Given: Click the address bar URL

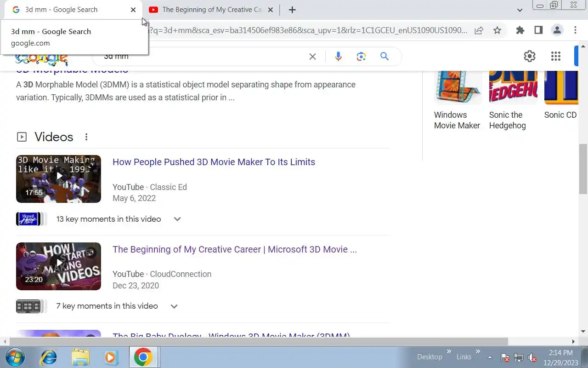Looking at the screenshot, I should pos(308,30).
